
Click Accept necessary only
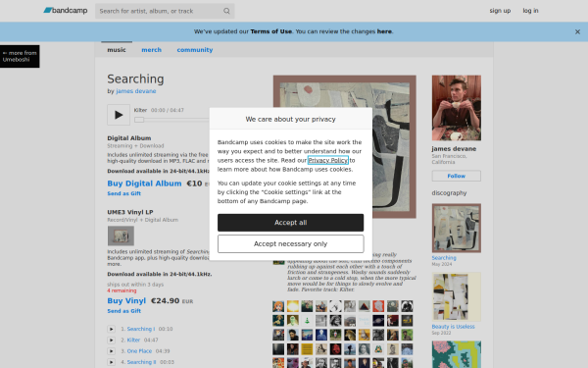coord(291,244)
